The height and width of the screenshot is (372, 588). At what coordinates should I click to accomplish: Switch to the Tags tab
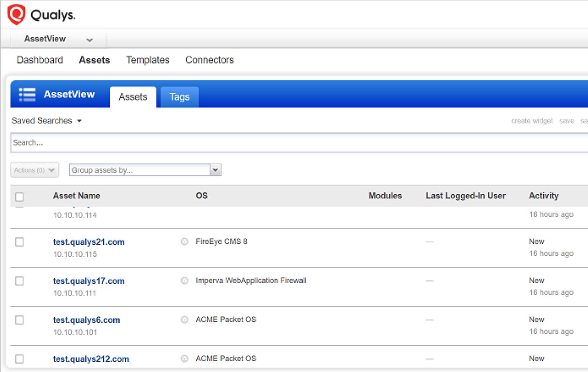179,97
